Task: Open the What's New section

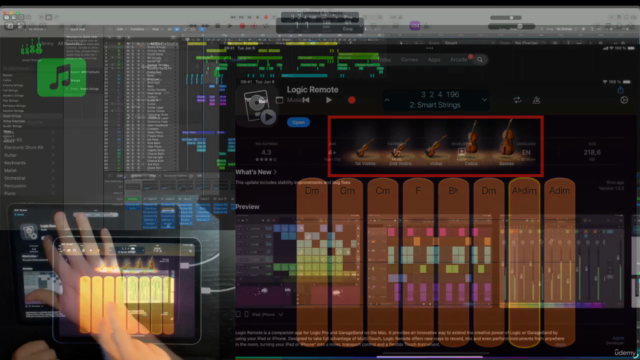Action: 256,172
